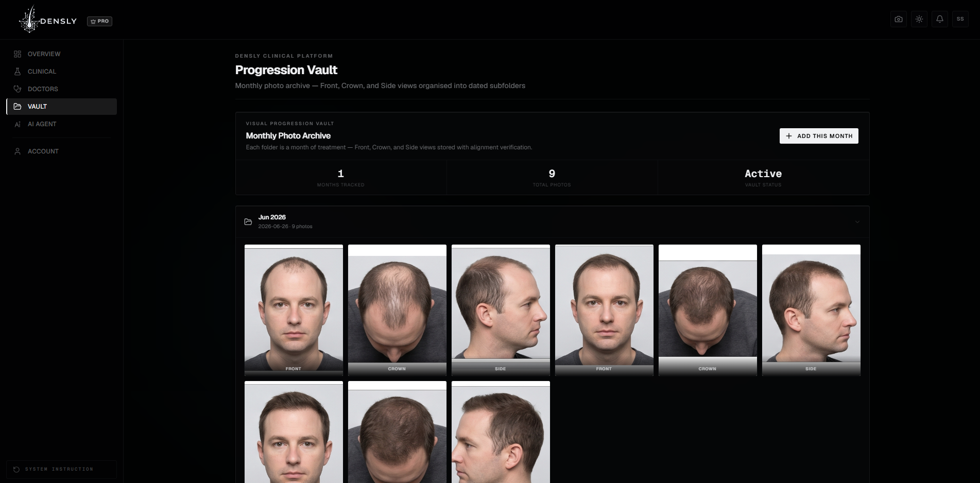Screen dimensions: 980x483
Task: Click the PRO plan badge
Action: point(99,21)
